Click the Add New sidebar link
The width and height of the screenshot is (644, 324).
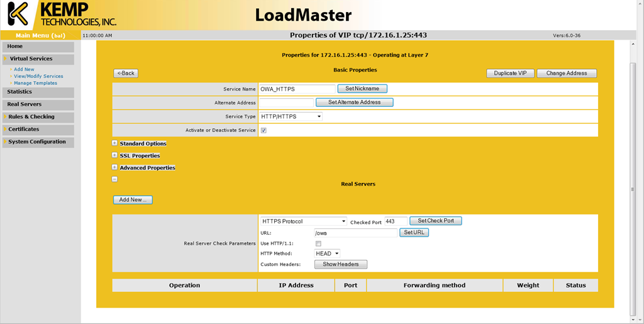click(x=25, y=69)
